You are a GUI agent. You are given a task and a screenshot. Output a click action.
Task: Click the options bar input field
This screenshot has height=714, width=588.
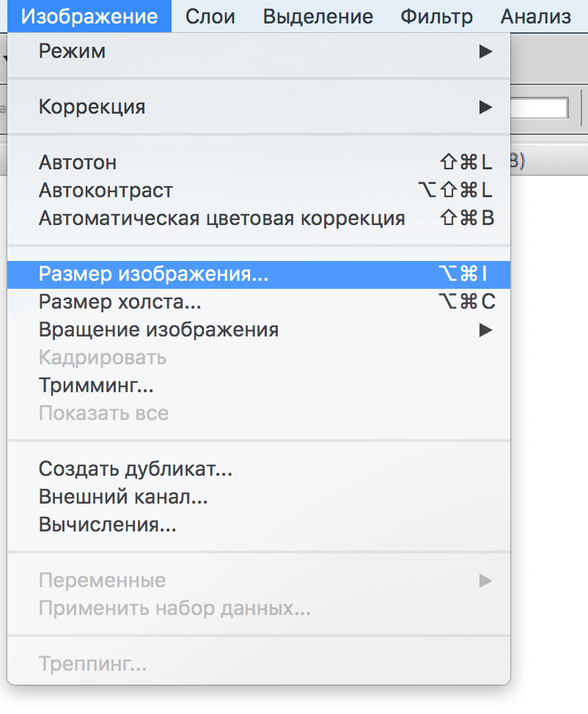pos(540,108)
